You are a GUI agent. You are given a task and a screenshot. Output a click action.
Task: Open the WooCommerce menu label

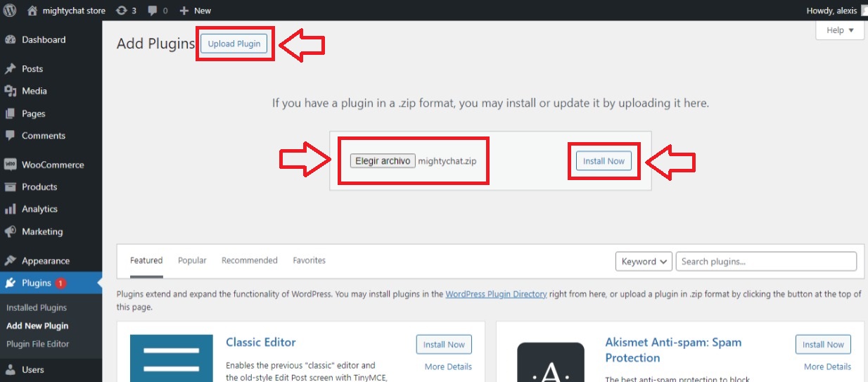tap(53, 165)
